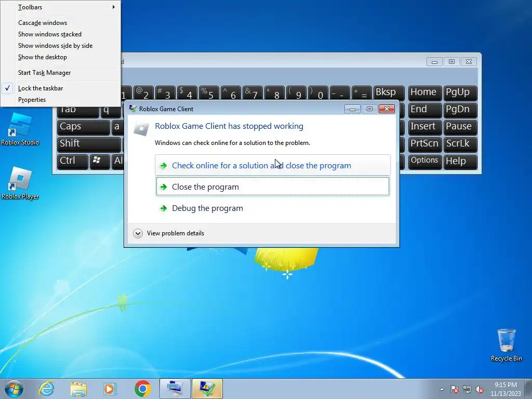Image resolution: width=532 pixels, height=399 pixels.
Task: Choose Cascade windows
Action: click(60, 23)
